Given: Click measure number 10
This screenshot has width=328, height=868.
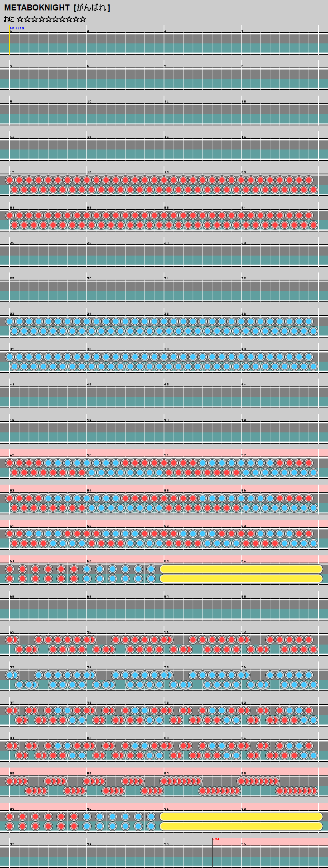Looking at the screenshot, I should coord(89,102).
